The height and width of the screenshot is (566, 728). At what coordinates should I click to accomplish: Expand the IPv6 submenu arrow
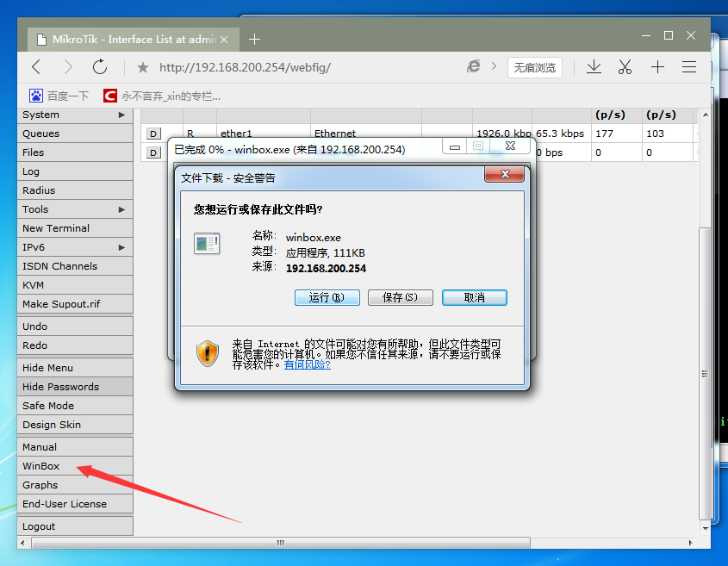click(121, 247)
